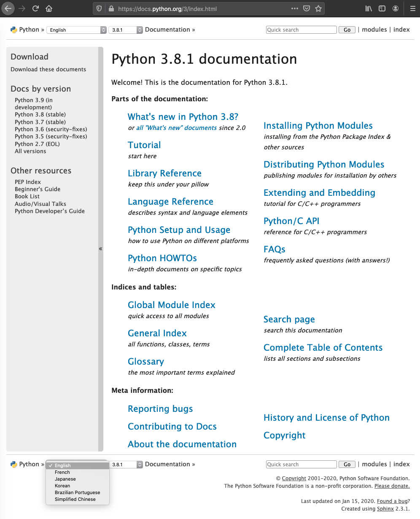The width and height of the screenshot is (420, 519).
Task: Choose Japanese from the language list
Action: (77, 479)
